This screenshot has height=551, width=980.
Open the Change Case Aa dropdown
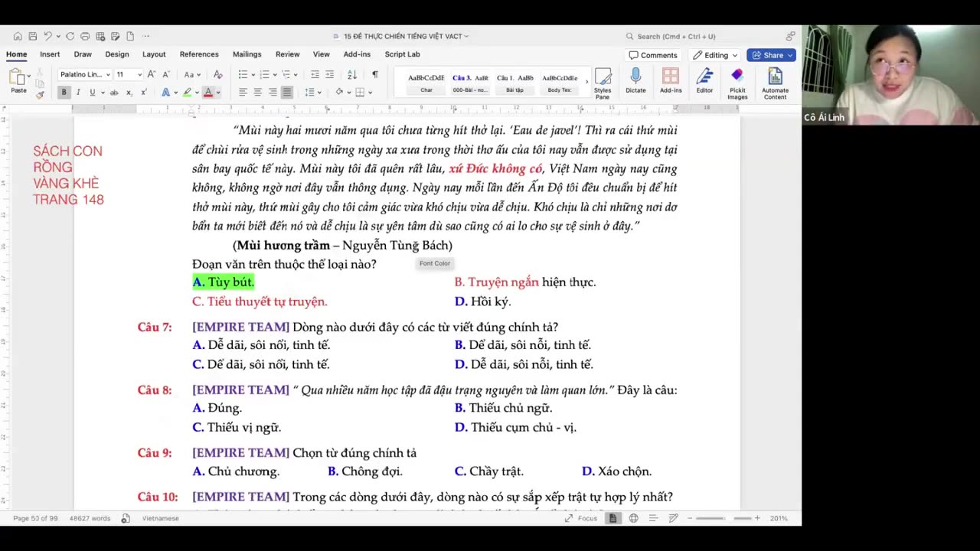point(191,74)
